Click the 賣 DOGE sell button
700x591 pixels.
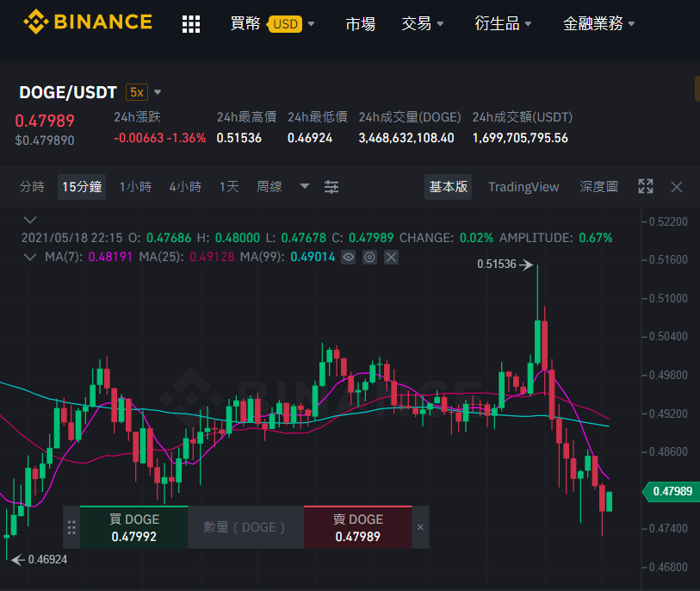[357, 527]
